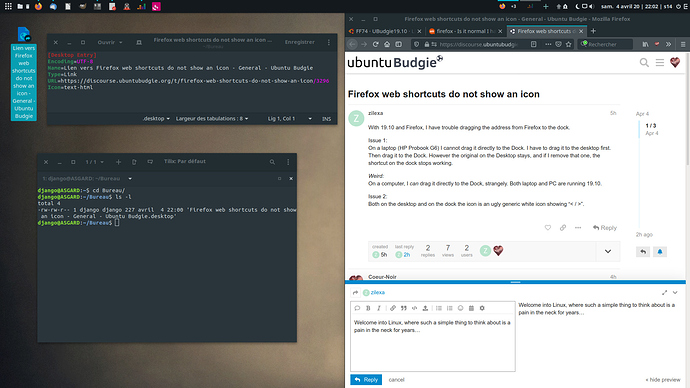Expand the composer to fullscreen

pos(664,293)
